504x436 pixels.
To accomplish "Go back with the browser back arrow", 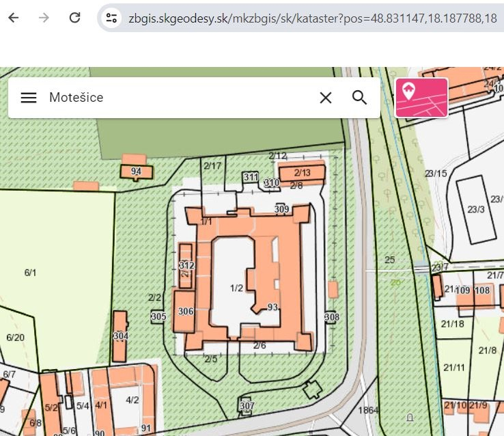I will click(13, 18).
